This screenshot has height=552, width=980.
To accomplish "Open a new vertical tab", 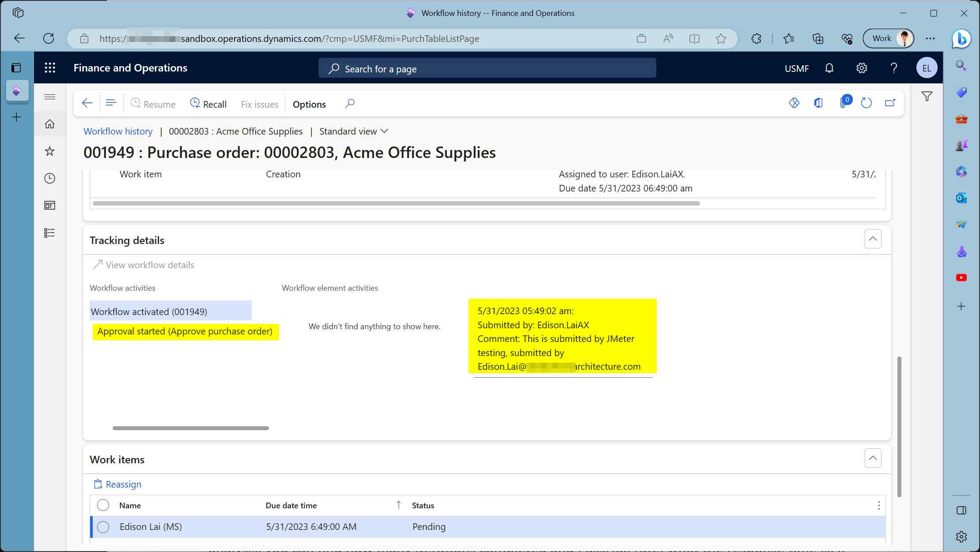I will click(16, 117).
